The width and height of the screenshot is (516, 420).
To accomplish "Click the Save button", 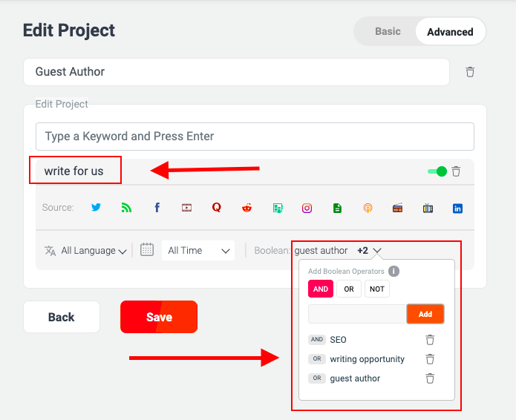I will 159,317.
